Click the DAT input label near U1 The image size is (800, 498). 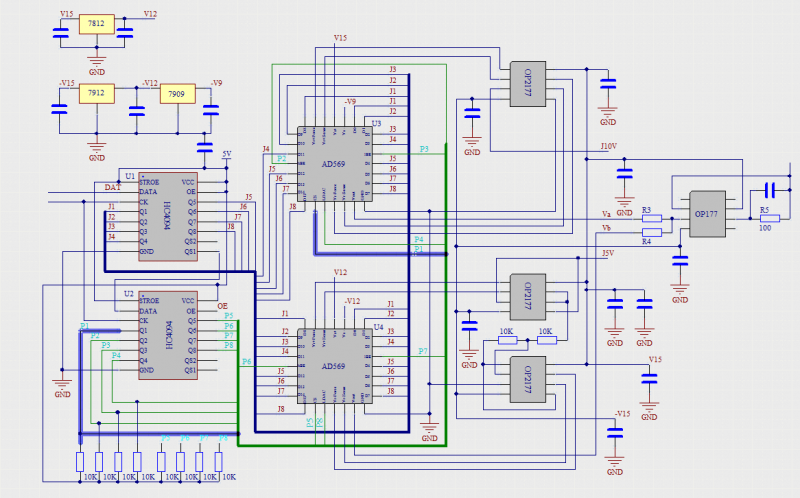(x=112, y=187)
